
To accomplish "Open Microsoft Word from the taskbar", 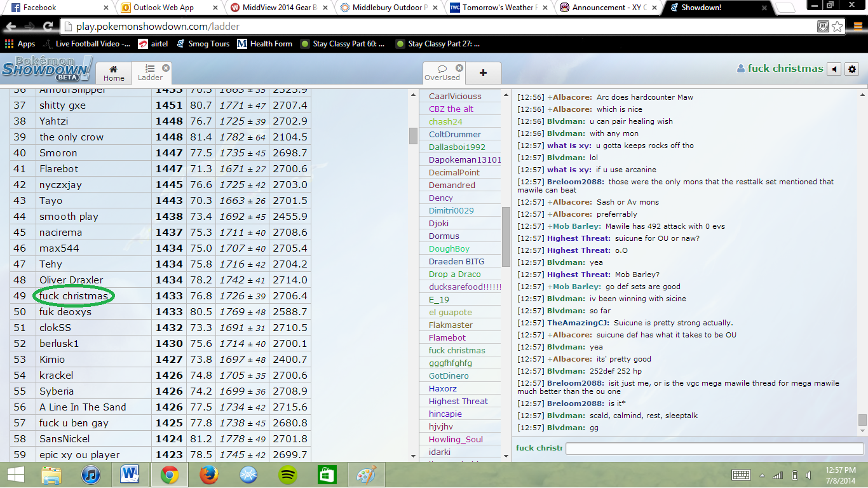I will pos(130,475).
